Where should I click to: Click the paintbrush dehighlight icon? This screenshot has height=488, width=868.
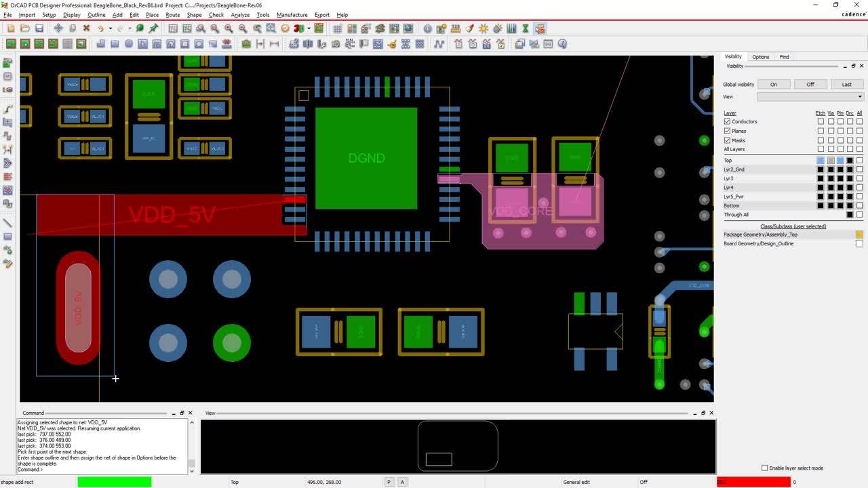pos(470,28)
